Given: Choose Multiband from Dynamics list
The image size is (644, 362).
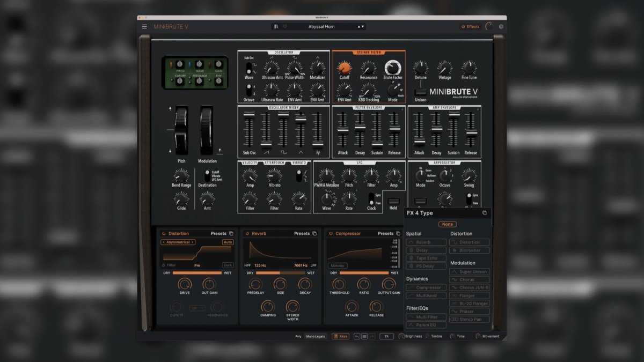Looking at the screenshot, I should pyautogui.click(x=426, y=295).
